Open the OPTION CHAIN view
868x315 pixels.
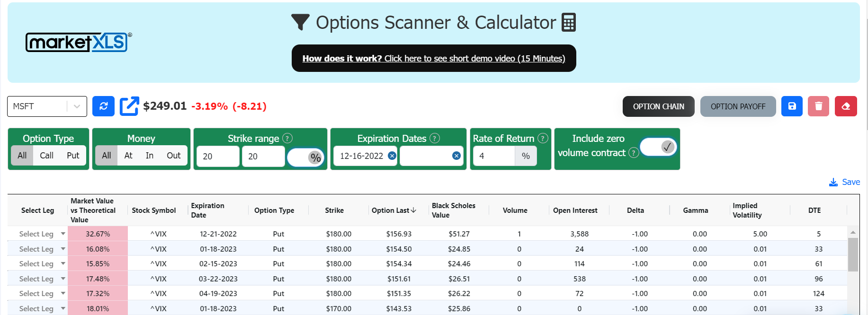pos(658,106)
